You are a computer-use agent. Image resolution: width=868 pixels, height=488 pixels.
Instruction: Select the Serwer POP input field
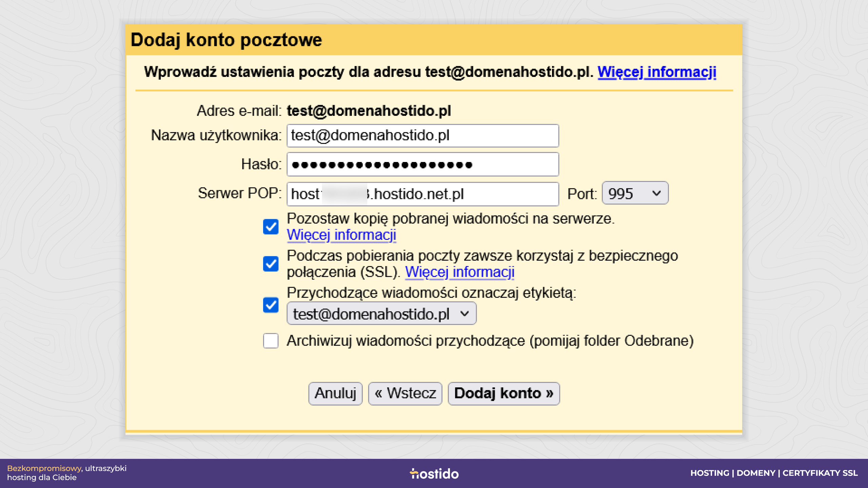[x=423, y=194]
